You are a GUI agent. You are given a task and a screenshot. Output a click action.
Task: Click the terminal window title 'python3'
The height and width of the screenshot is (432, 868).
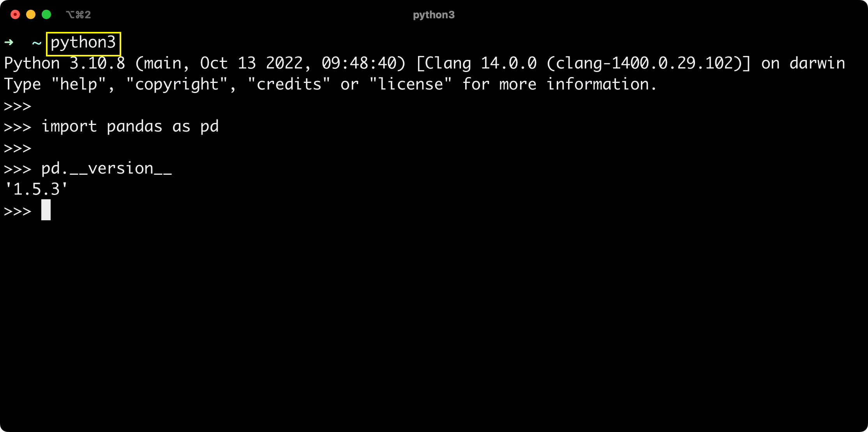pyautogui.click(x=434, y=15)
